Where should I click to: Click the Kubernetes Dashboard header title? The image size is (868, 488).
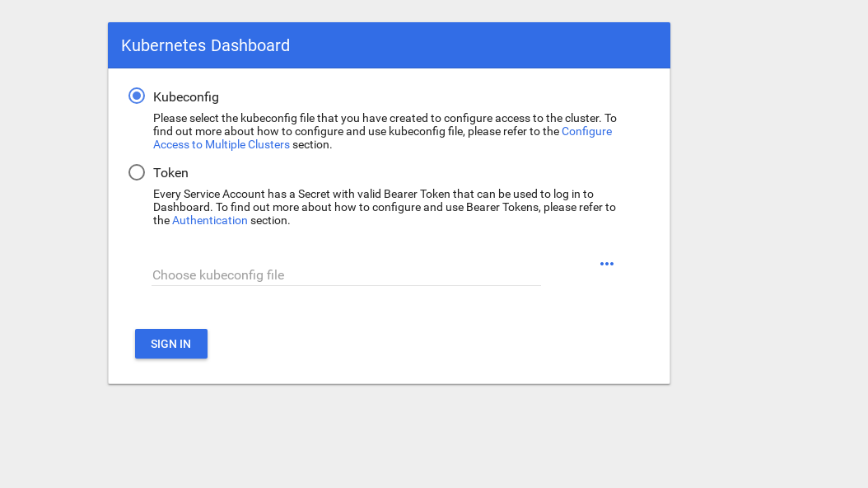[205, 45]
